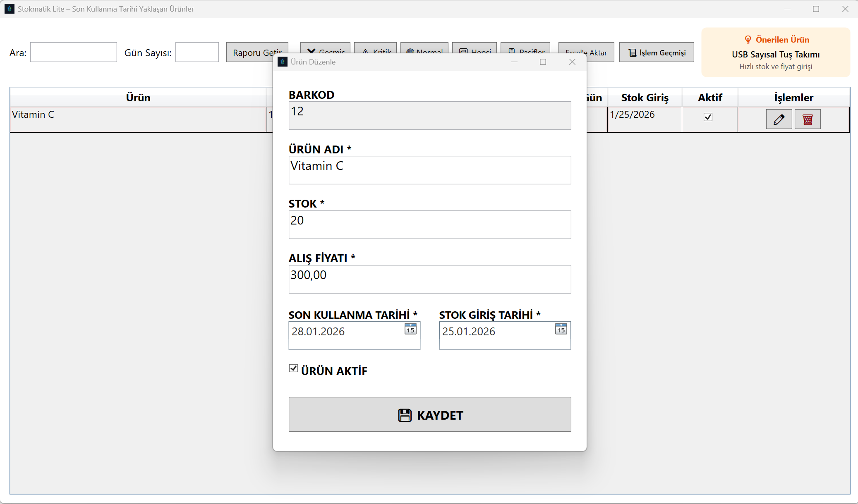The width and height of the screenshot is (858, 504).
Task: Focus the Ürün Adı text field
Action: click(x=429, y=170)
